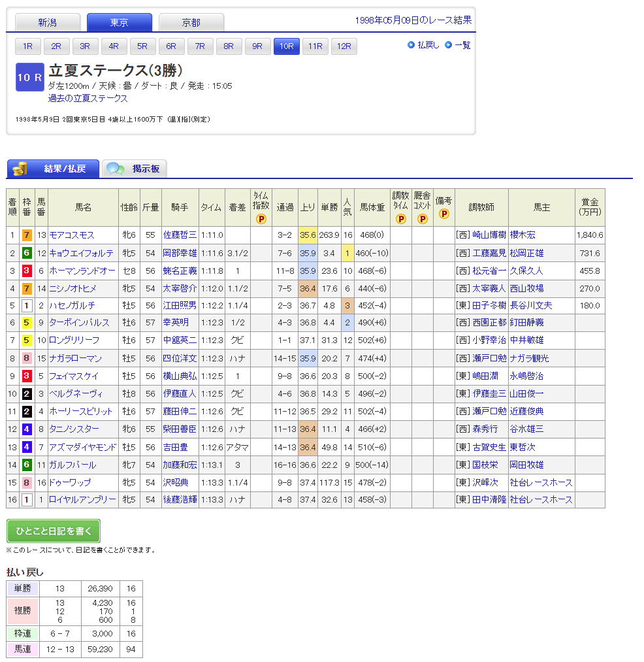Viewport: 644px width, 662px height.
Task: Switch to the 新潟 racecourse tab
Action: [x=48, y=23]
